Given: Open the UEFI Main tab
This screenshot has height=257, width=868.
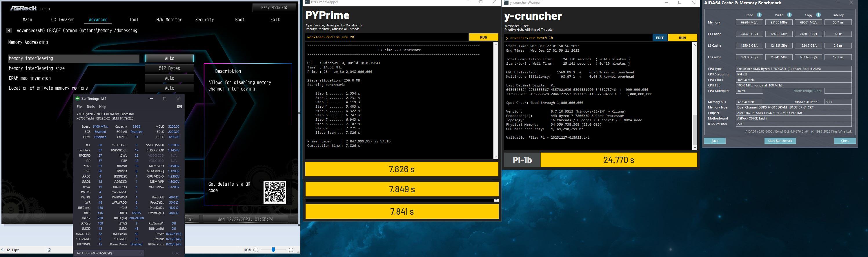Looking at the screenshot, I should [x=27, y=19].
